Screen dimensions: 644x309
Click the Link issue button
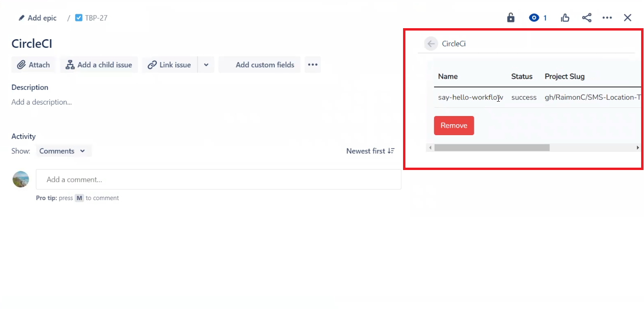click(x=169, y=65)
